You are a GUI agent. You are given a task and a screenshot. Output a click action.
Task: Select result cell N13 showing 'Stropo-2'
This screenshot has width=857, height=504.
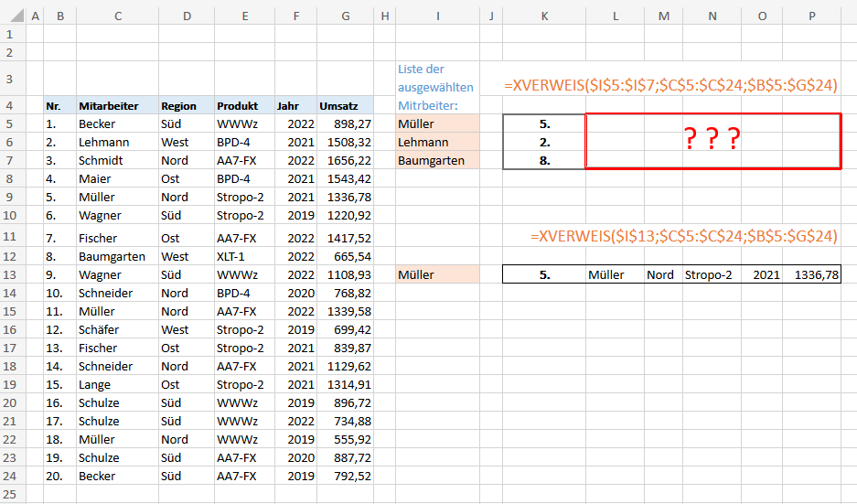click(x=712, y=274)
